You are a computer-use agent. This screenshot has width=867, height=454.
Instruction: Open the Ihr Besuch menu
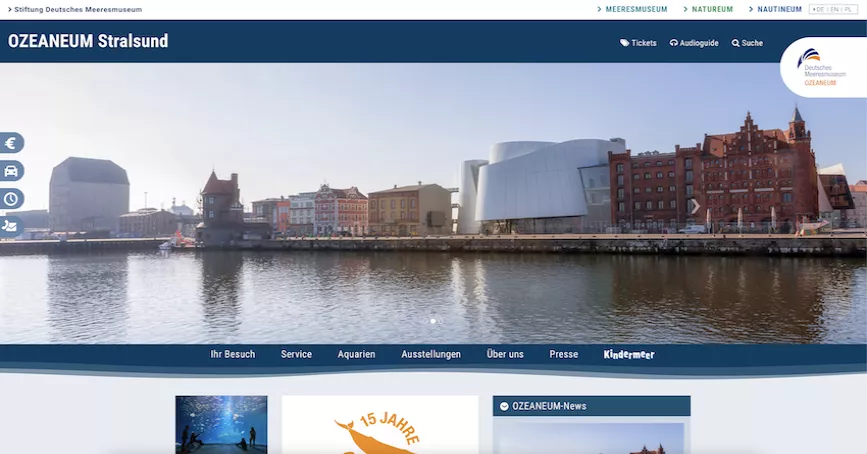232,354
